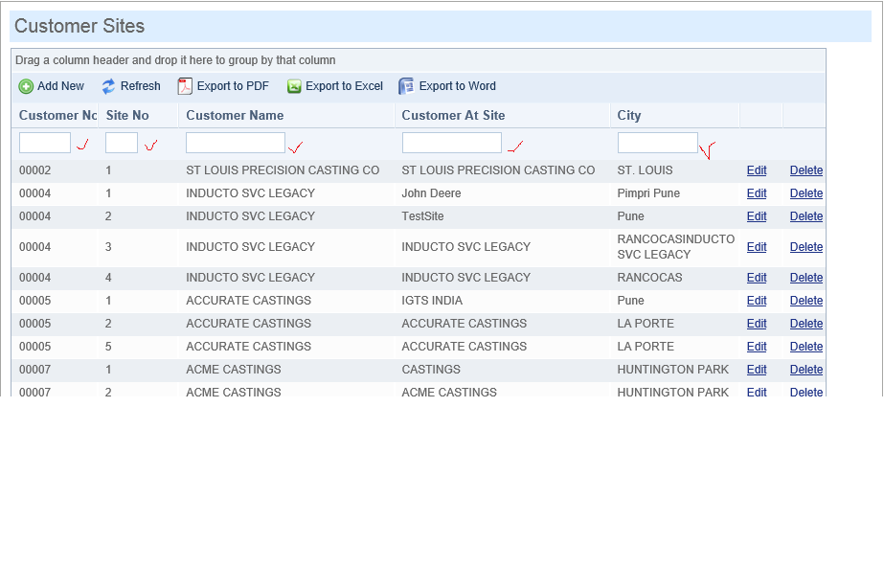Focus the Customer At Site filter box

coord(452,143)
